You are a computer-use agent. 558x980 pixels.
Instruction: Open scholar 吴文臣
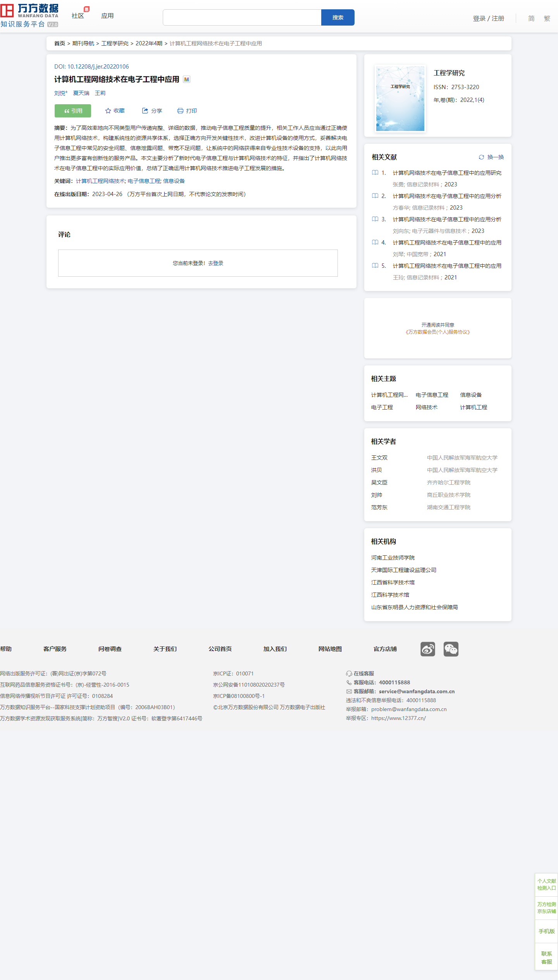[379, 482]
